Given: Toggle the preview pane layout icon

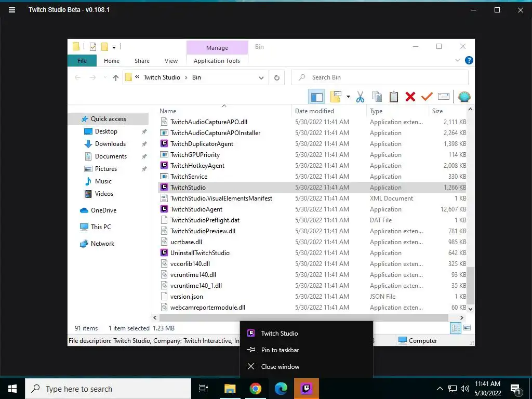Looking at the screenshot, I should click(316, 97).
